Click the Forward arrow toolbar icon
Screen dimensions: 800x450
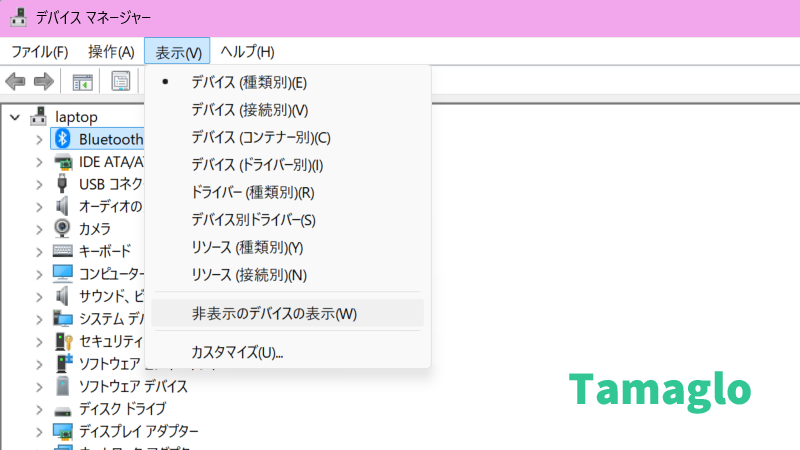pyautogui.click(x=44, y=81)
